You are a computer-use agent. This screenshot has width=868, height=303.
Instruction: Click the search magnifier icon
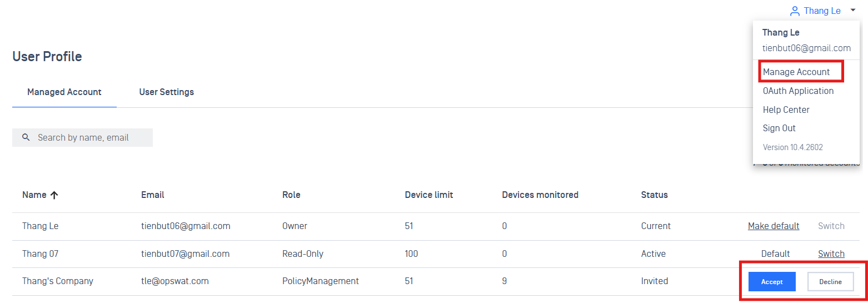tap(26, 137)
